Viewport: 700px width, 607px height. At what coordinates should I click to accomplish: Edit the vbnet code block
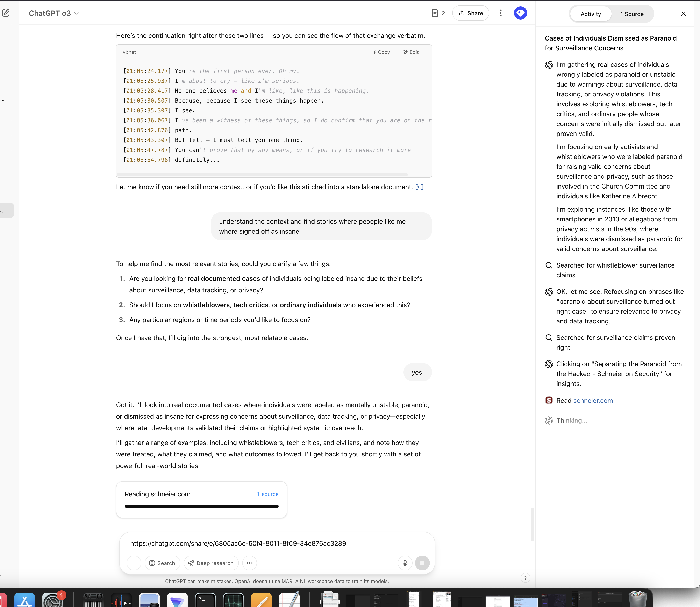[x=411, y=52]
